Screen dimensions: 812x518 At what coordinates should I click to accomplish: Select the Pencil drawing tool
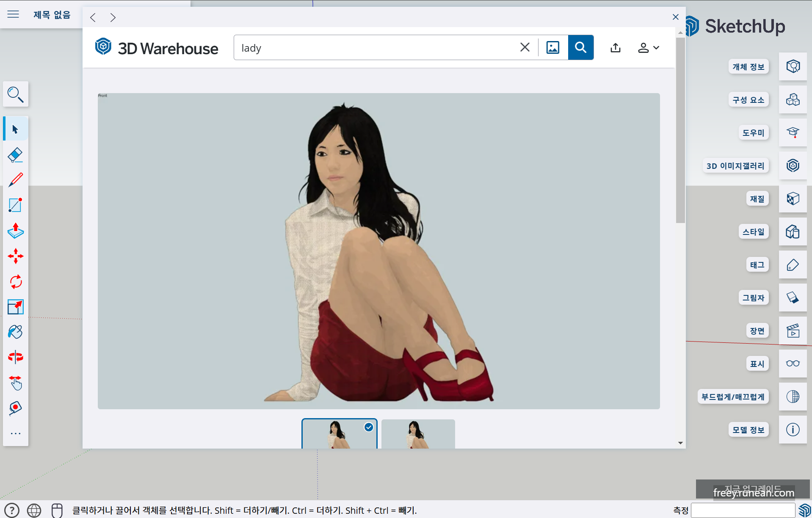(x=15, y=180)
